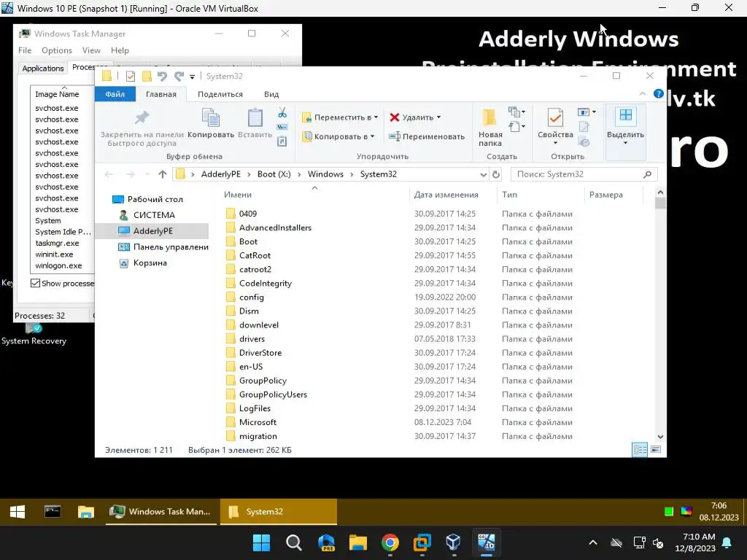This screenshot has height=560, width=747.
Task: Open Command Prompt from PE taskbar
Action: pyautogui.click(x=53, y=512)
